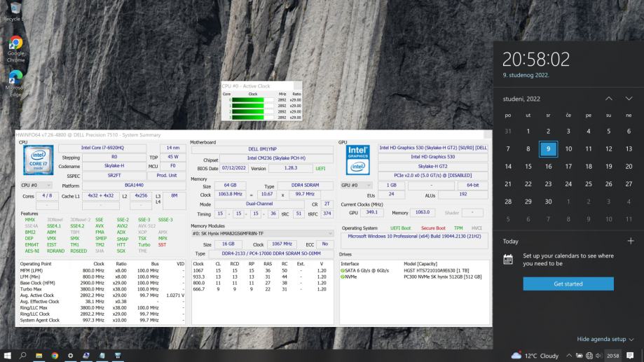Open the action center notifications icon
This screenshot has width=644, height=362.
tap(630, 356)
